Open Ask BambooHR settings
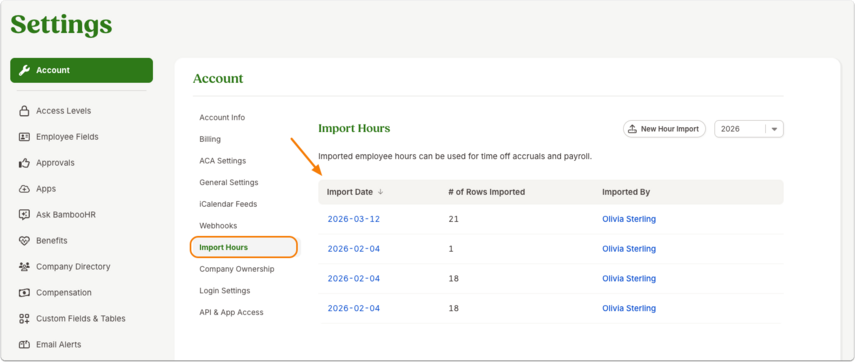This screenshot has height=362, width=855. coord(65,215)
